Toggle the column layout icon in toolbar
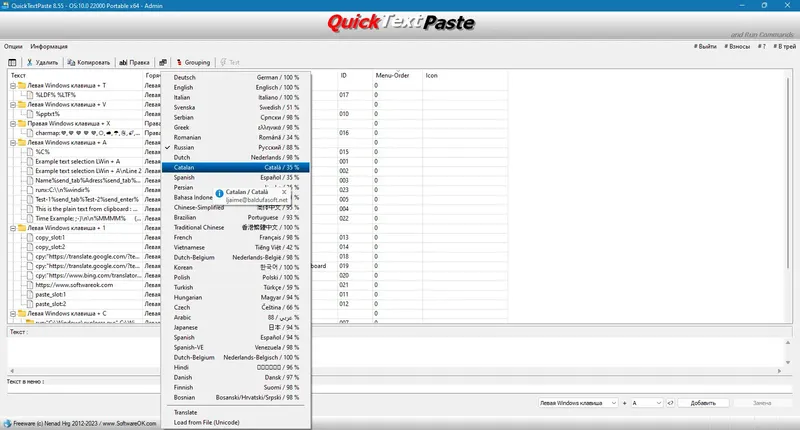The width and height of the screenshot is (800, 430). tap(12, 62)
